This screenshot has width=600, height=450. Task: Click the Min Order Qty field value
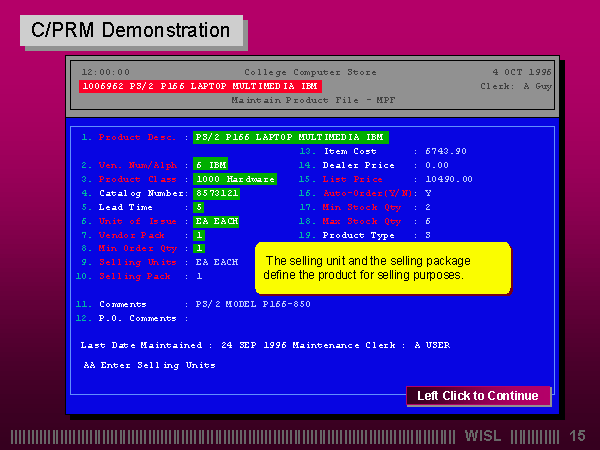(x=199, y=248)
